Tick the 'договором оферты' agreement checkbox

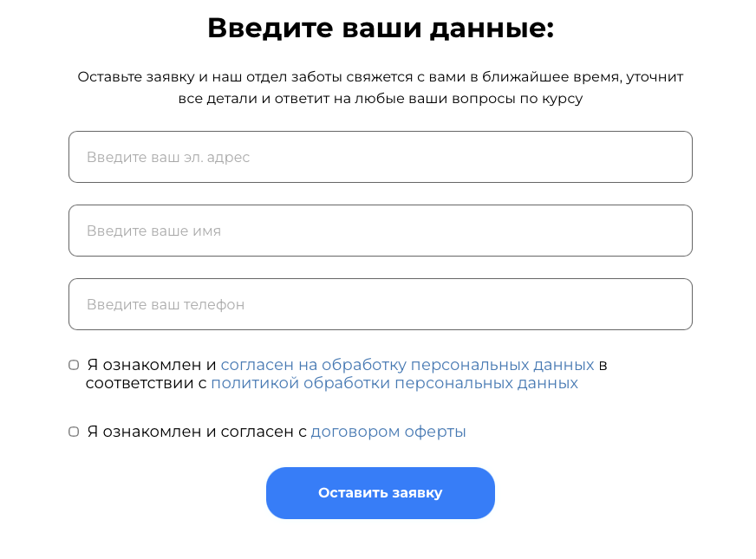coord(74,432)
